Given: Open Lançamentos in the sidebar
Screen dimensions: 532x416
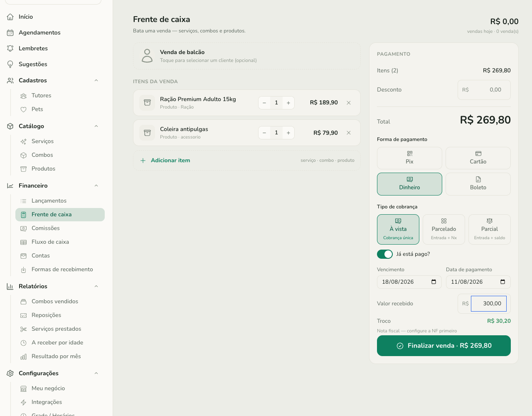Looking at the screenshot, I should point(60,201).
